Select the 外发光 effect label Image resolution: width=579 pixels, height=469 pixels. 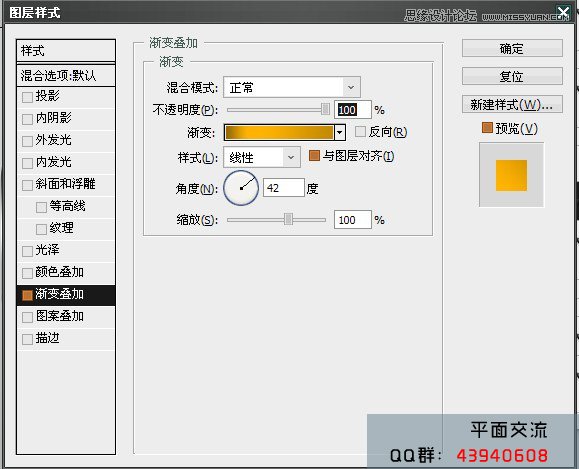[x=53, y=140]
